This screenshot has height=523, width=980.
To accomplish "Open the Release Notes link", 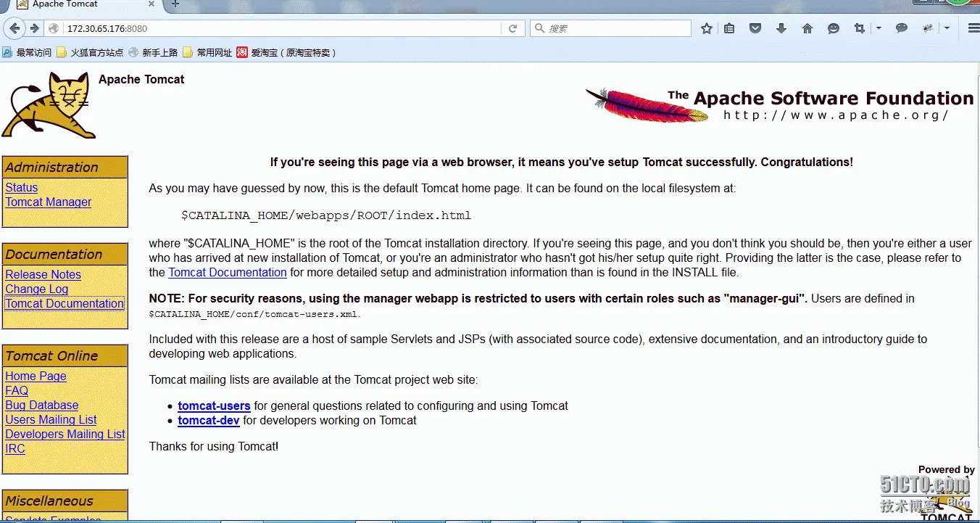I will [x=43, y=274].
